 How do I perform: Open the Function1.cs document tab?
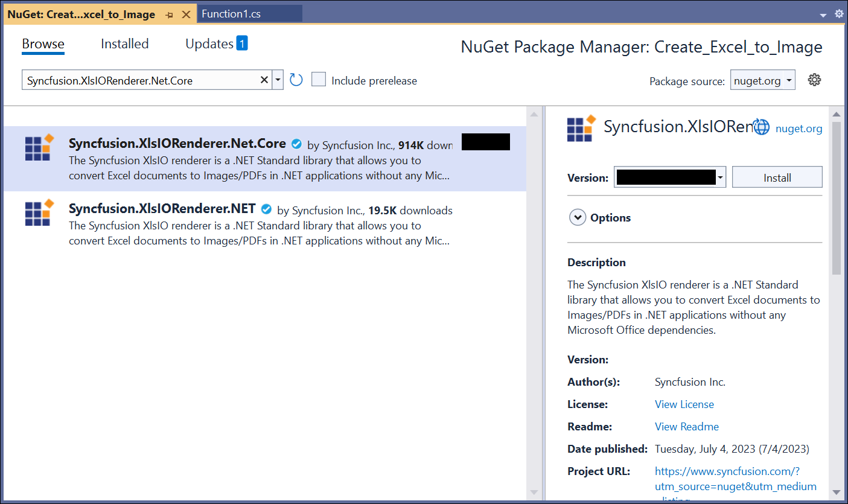pos(250,14)
